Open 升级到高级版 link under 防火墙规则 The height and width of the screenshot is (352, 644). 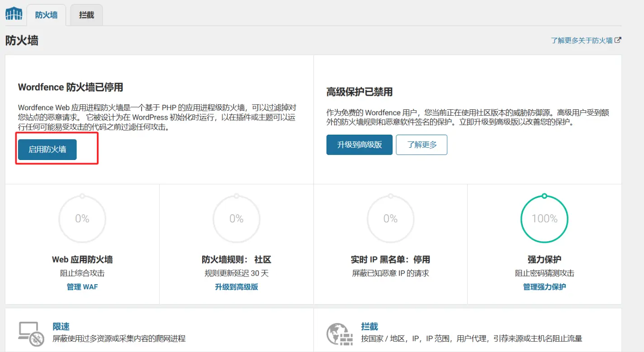pyautogui.click(x=237, y=287)
